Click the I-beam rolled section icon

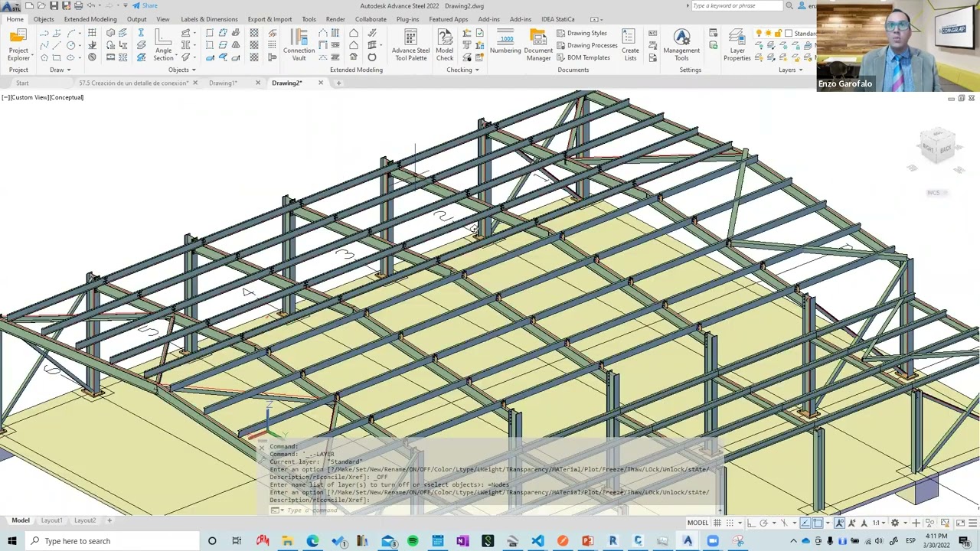[x=141, y=33]
